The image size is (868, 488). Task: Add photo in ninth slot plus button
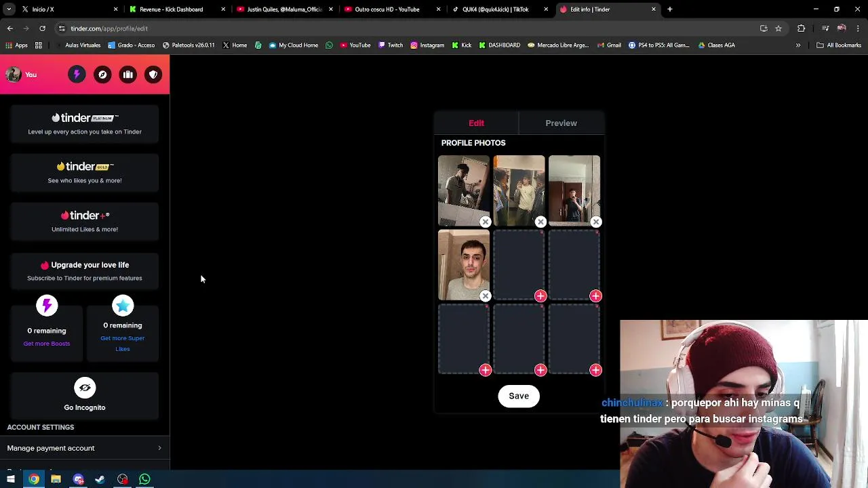click(x=595, y=370)
